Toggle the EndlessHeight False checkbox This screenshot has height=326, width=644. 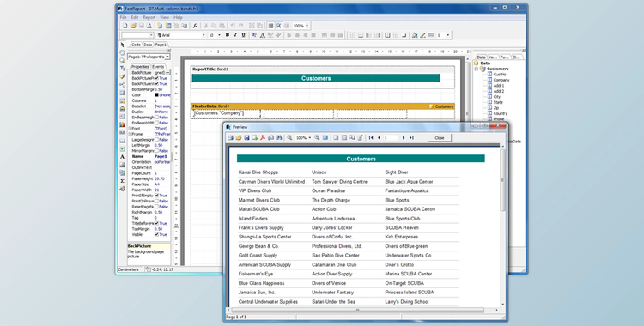(156, 117)
